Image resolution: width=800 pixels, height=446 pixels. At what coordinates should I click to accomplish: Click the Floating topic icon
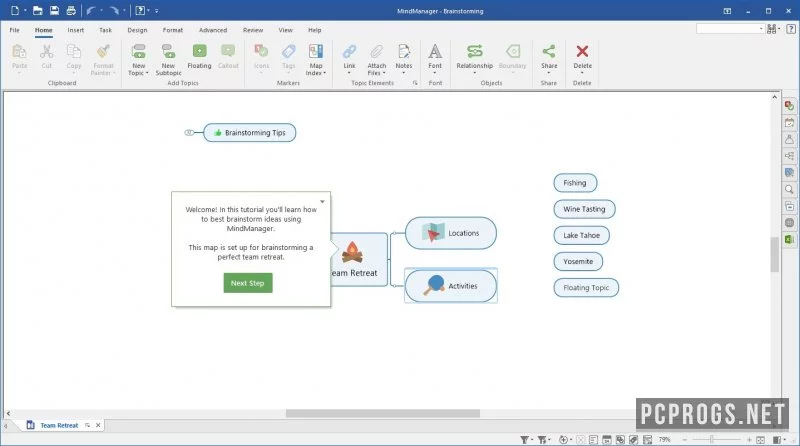pyautogui.click(x=199, y=51)
